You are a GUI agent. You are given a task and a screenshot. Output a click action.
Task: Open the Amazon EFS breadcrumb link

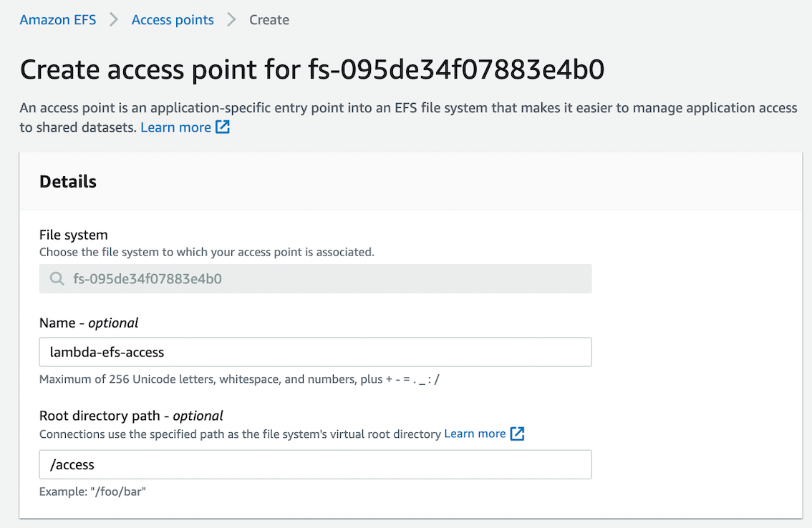click(x=57, y=20)
